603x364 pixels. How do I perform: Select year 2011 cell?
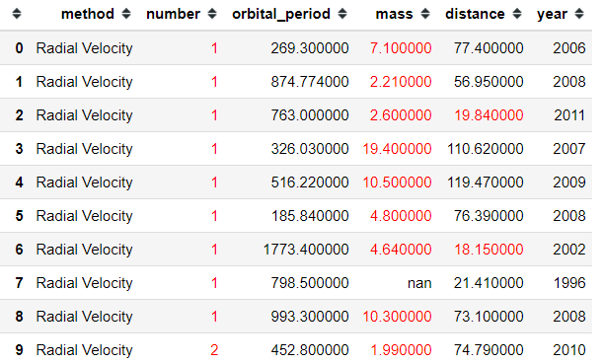[x=569, y=115]
